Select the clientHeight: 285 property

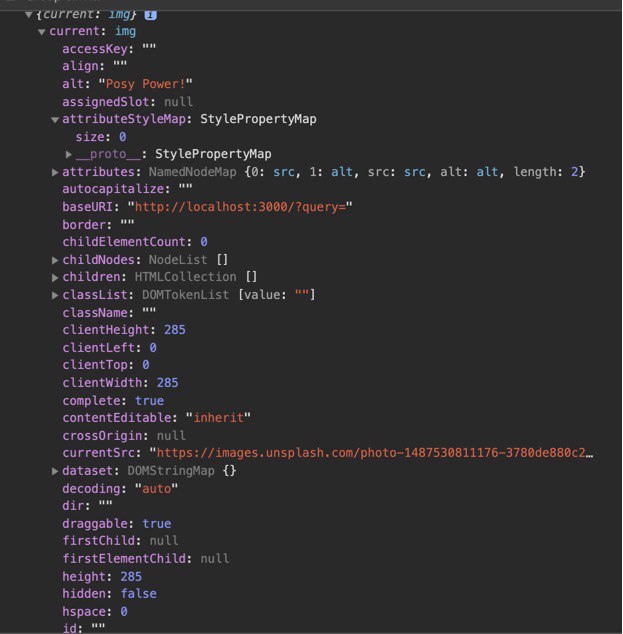pos(124,330)
